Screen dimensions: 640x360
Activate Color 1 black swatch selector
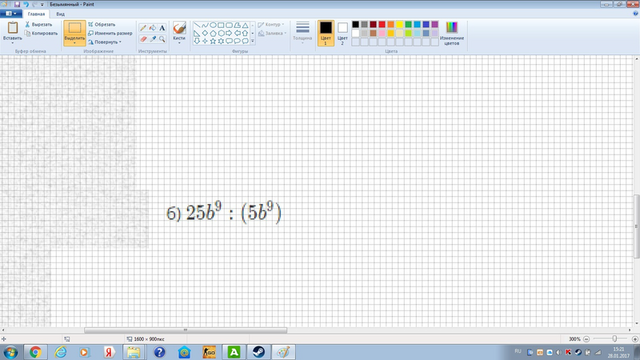pyautogui.click(x=326, y=33)
